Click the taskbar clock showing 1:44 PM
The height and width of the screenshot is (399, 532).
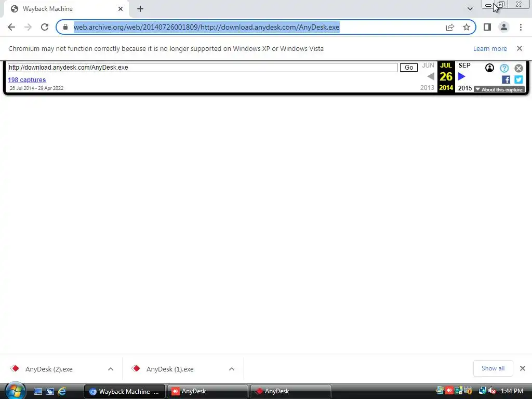click(512, 391)
